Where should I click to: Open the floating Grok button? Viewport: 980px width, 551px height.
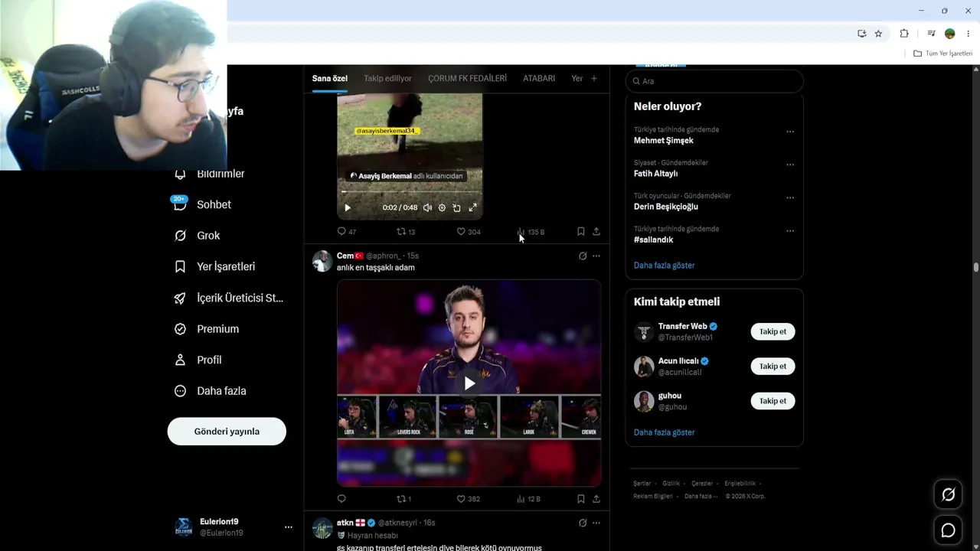tap(948, 494)
